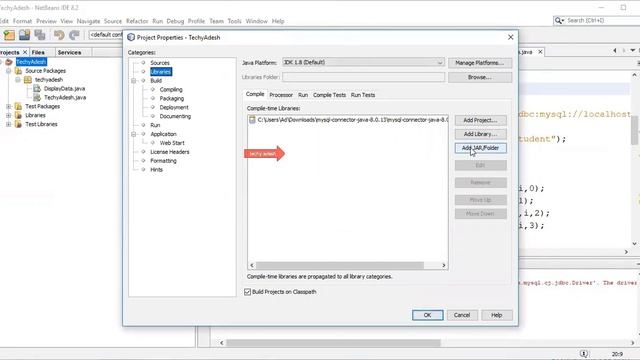The height and width of the screenshot is (360, 640).
Task: Click OK in Project Properties dialog
Action: coord(427,315)
